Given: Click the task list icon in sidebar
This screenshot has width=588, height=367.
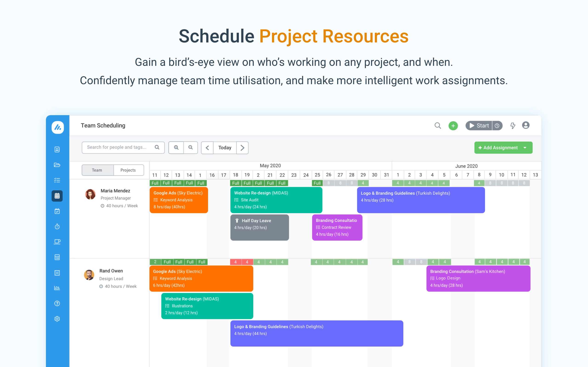Looking at the screenshot, I should coord(57,180).
